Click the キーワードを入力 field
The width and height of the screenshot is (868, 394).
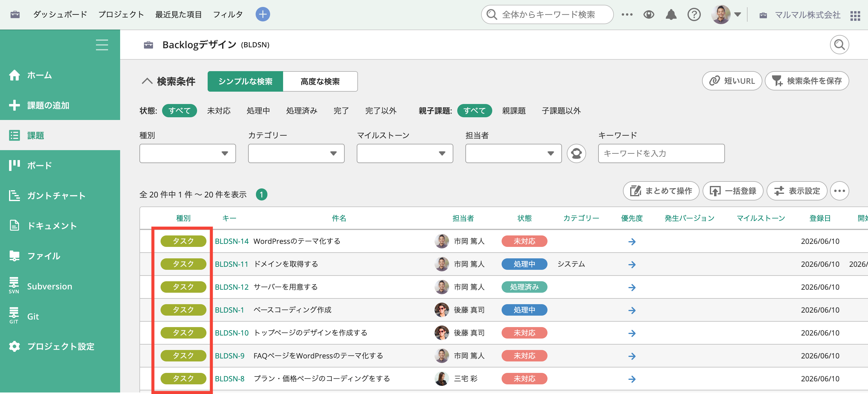[661, 153]
